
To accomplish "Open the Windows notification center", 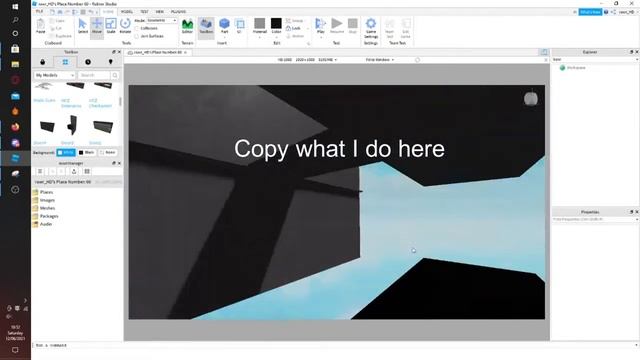I will [15, 350].
